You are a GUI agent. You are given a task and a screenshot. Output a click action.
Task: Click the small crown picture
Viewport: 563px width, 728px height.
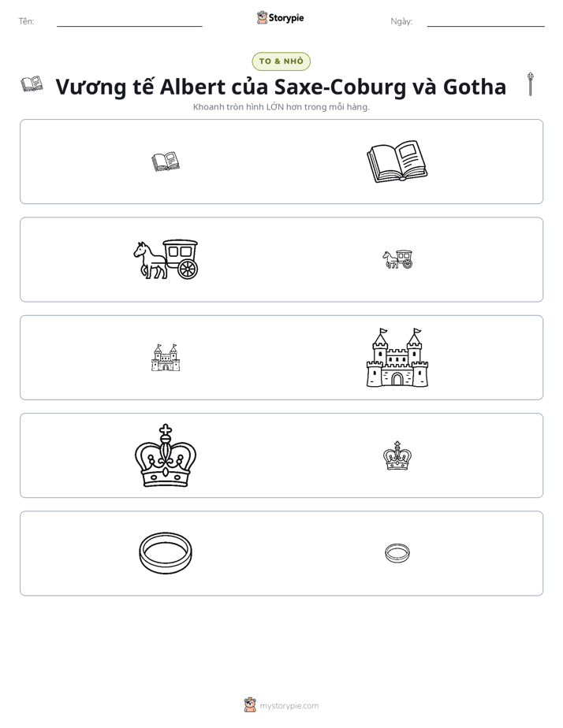point(397,455)
